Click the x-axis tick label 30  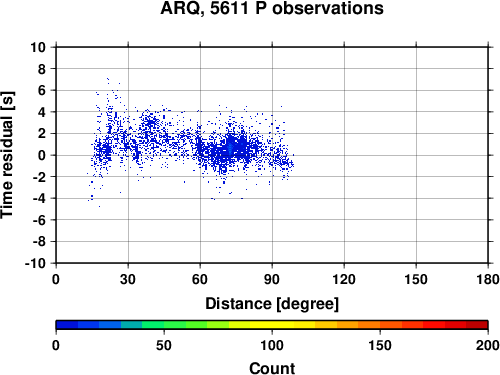click(128, 279)
